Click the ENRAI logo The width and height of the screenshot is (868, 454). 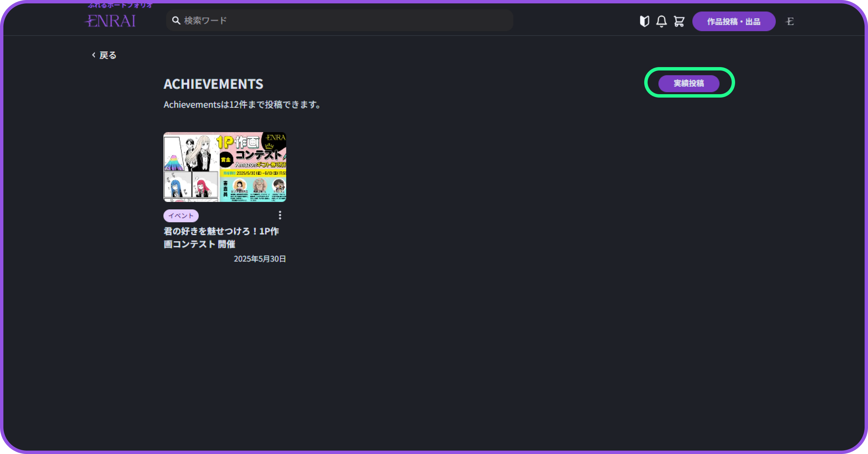pos(110,21)
